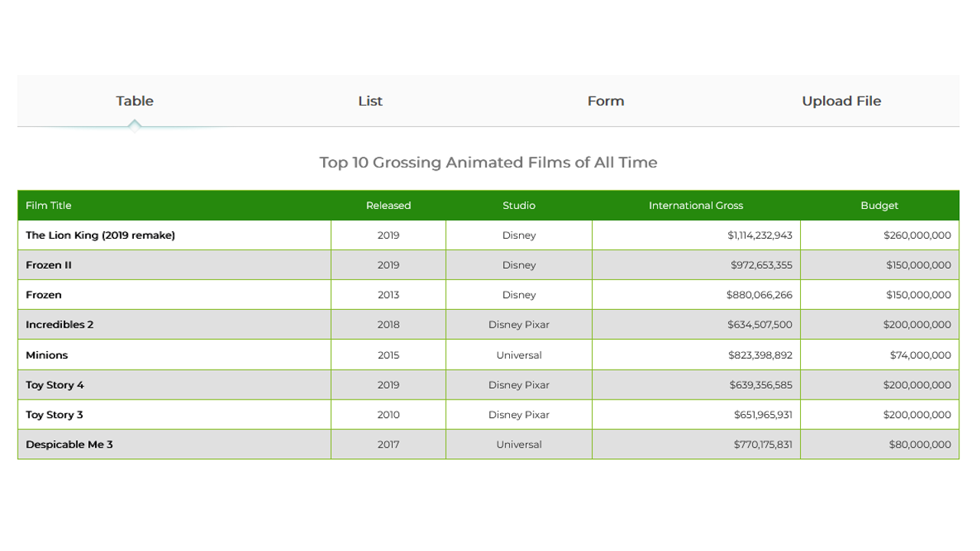This screenshot has height=551, width=980.
Task: Select the Frozen II row
Action: [48, 265]
